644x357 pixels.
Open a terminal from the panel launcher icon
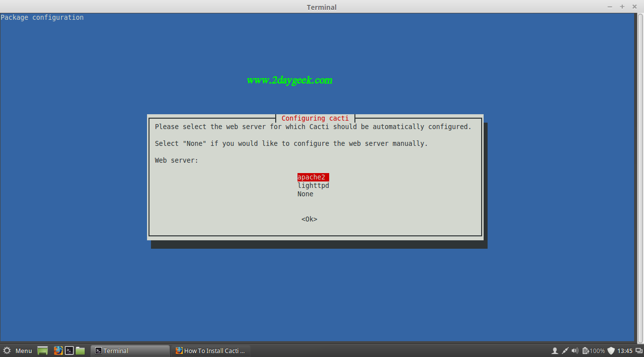(69, 351)
